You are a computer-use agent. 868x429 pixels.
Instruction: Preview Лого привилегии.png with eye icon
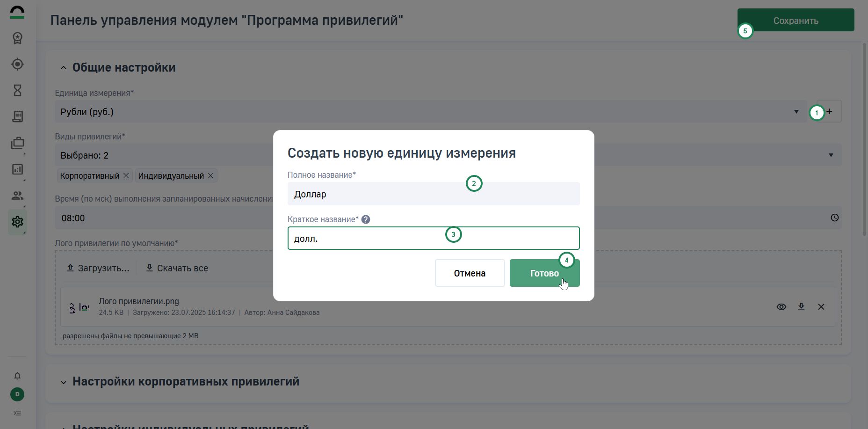coord(781,307)
